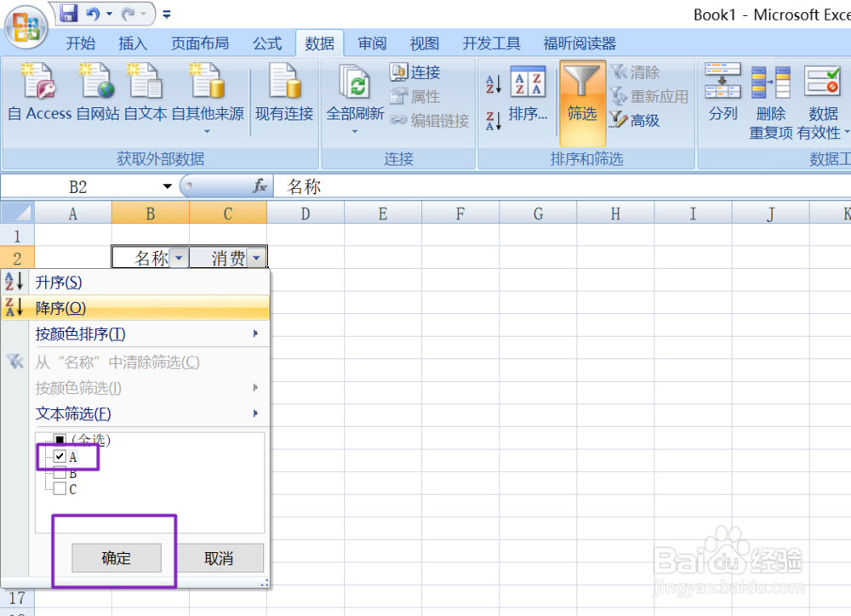Viewport: 851px width, 616px height.
Task: Open the 福昕阅读器 ribbon tab
Action: coord(581,43)
